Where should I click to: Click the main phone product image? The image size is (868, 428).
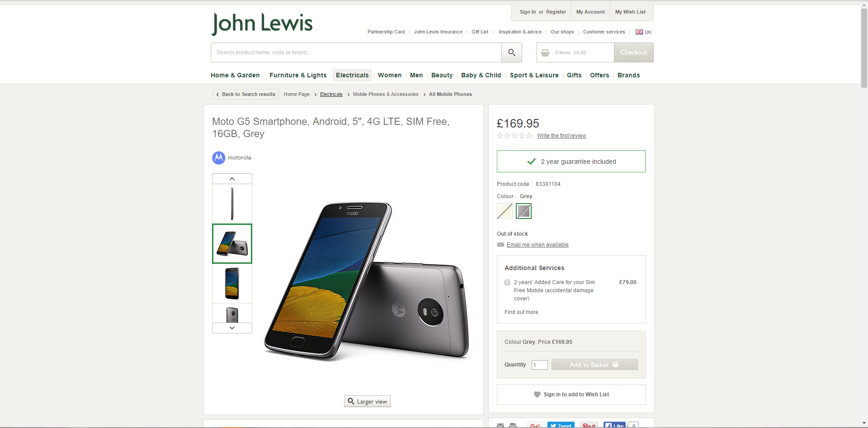click(x=367, y=281)
